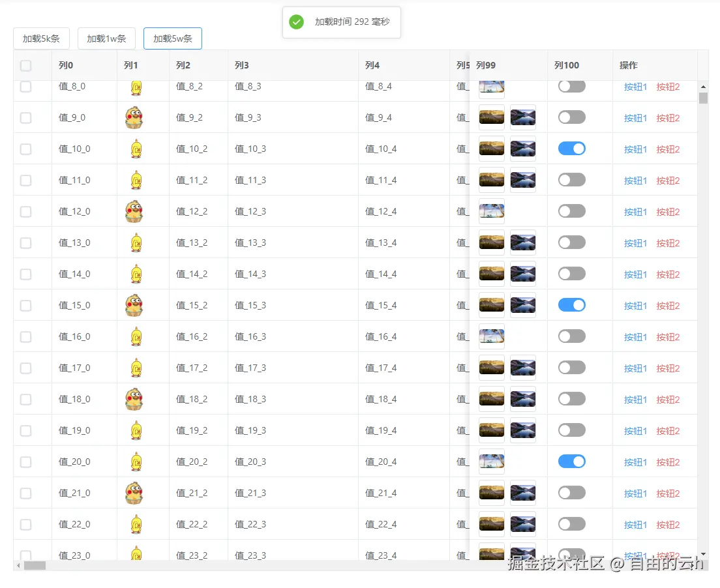This screenshot has height=588, width=720.
Task: Check the select-all checkbox in the header
Action: point(26,66)
